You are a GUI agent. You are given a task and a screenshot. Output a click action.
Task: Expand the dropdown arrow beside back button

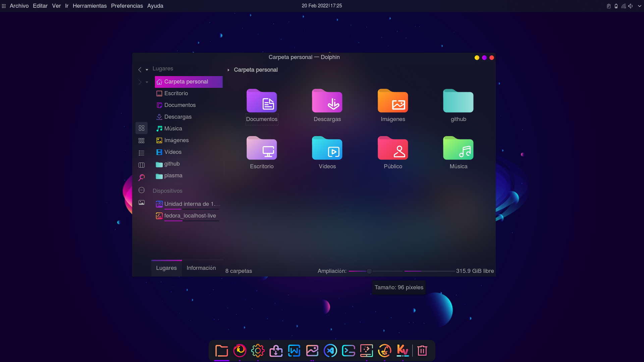click(147, 70)
